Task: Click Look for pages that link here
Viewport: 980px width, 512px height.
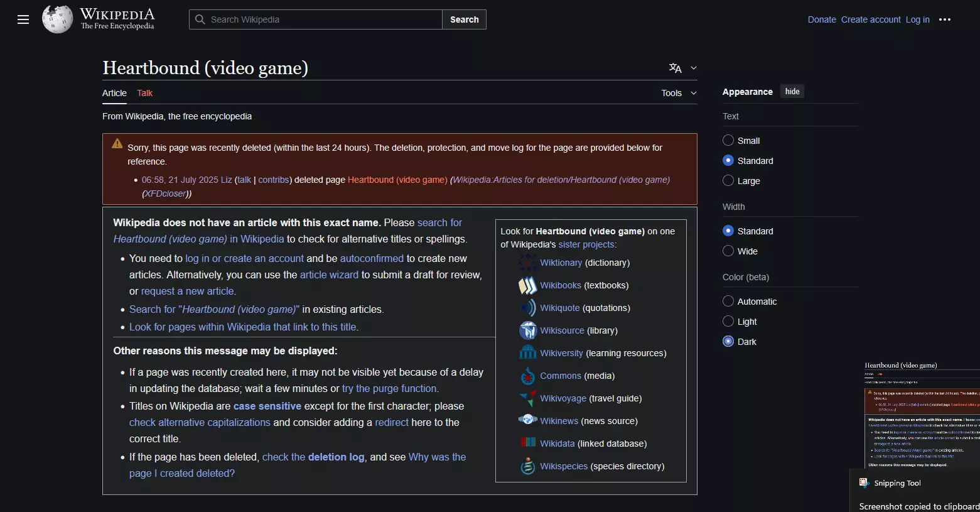Action: [242, 327]
